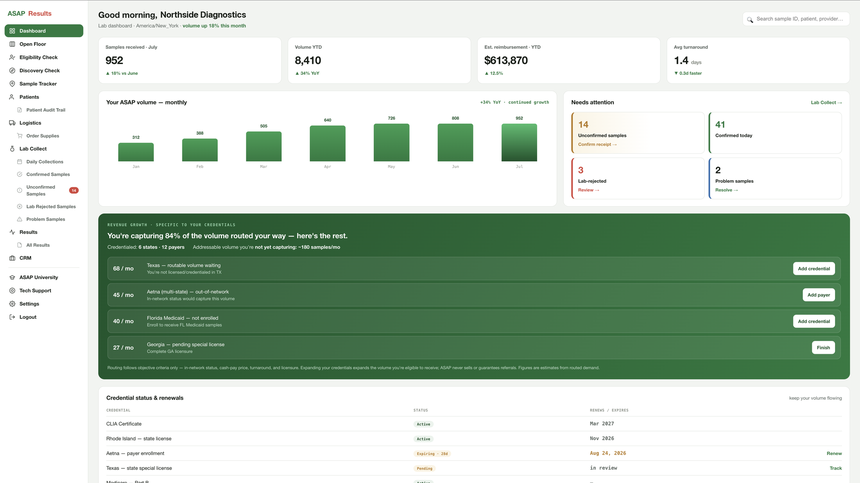Click Add payer for Aetna

tap(818, 295)
